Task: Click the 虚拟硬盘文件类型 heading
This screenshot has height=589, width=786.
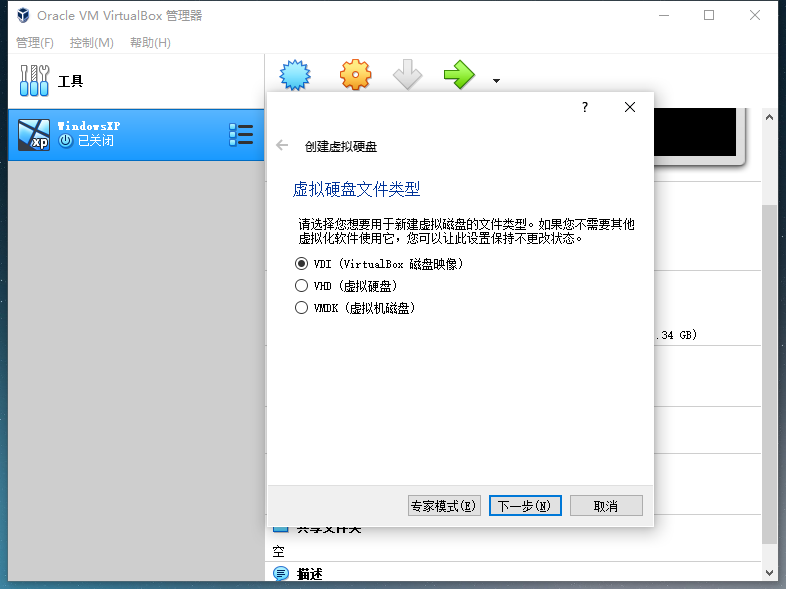Action: 356,189
